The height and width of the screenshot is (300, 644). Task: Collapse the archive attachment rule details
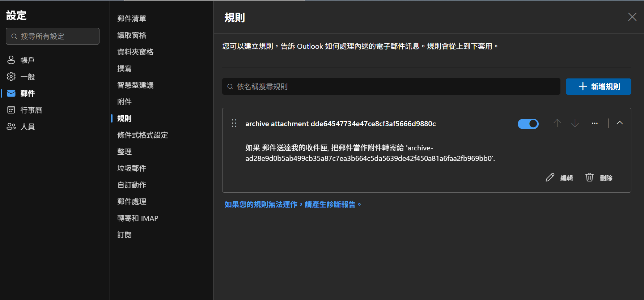620,123
